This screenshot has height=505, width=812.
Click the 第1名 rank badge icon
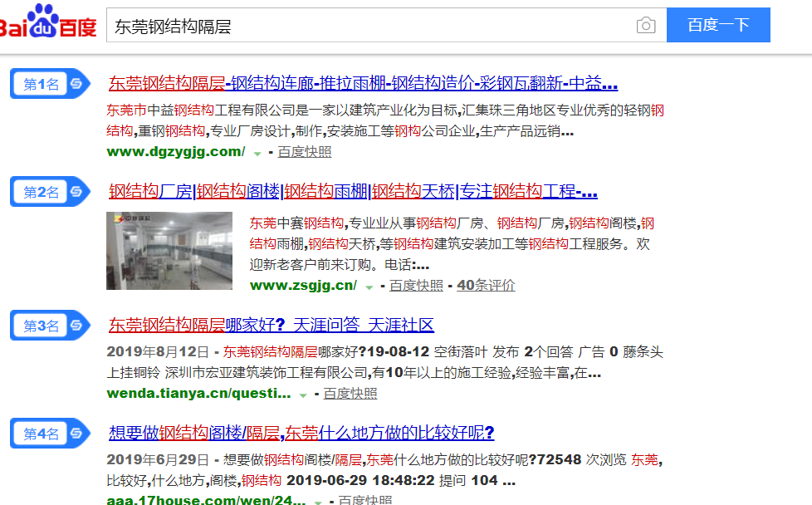click(x=51, y=83)
